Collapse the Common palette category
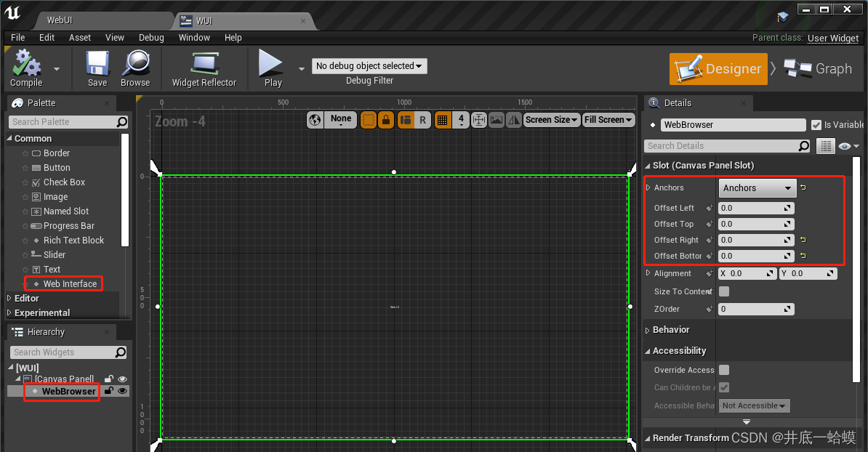The width and height of the screenshot is (868, 452). (x=9, y=138)
